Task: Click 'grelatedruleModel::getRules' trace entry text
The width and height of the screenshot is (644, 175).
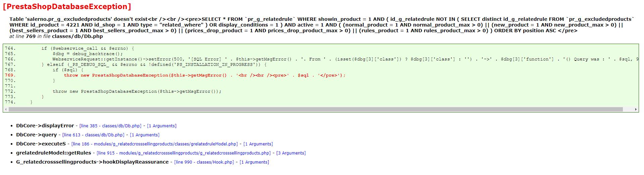Action: pyautogui.click(x=54, y=153)
